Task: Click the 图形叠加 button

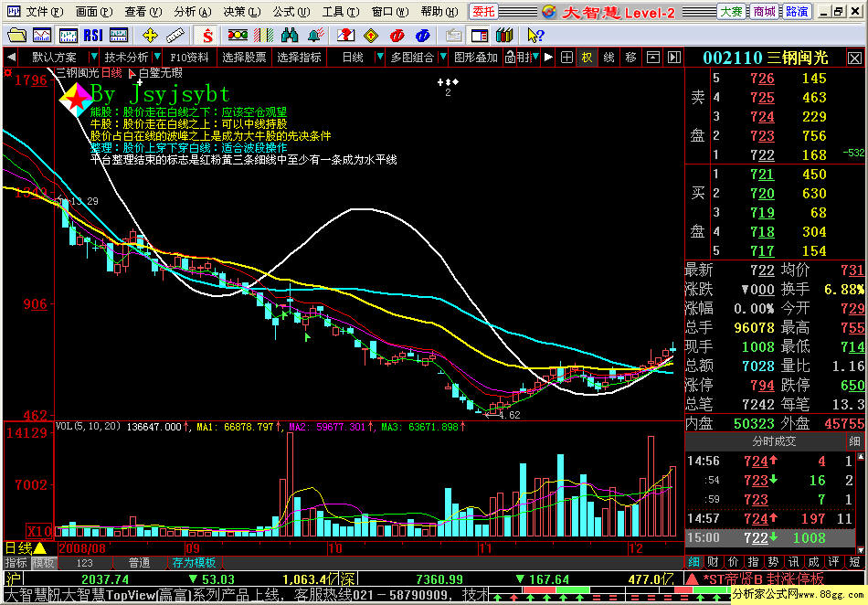Action: pos(475,57)
